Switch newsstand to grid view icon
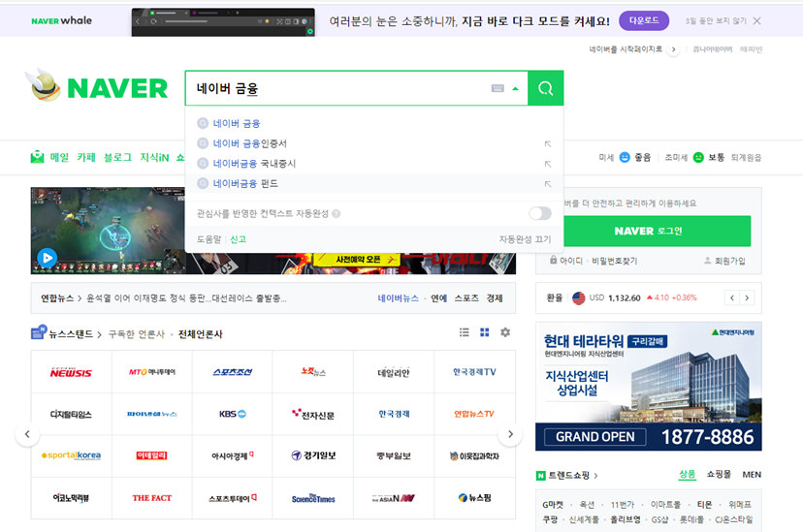803x532 pixels. click(x=485, y=332)
